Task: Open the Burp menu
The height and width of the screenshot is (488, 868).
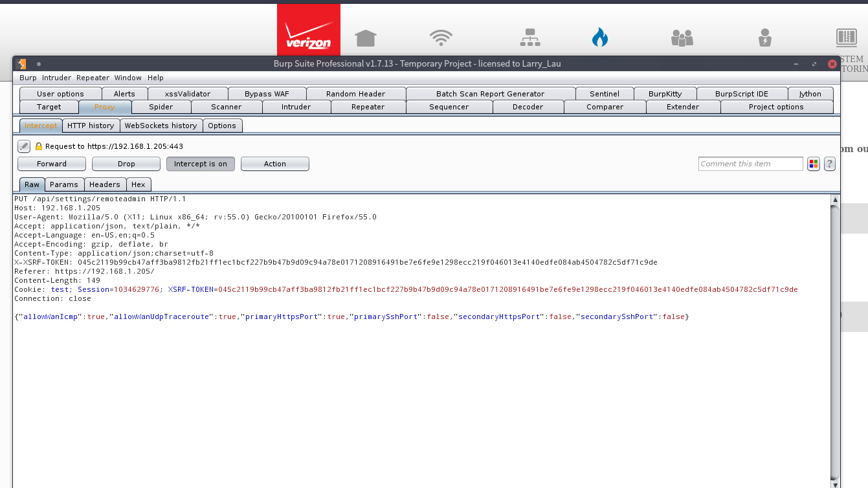Action: (28, 78)
